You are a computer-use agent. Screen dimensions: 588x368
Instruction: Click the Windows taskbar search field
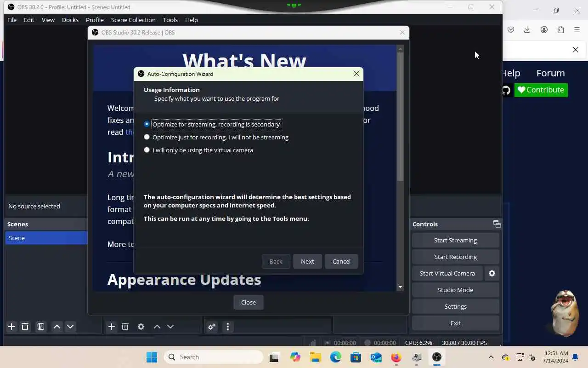pyautogui.click(x=214, y=357)
